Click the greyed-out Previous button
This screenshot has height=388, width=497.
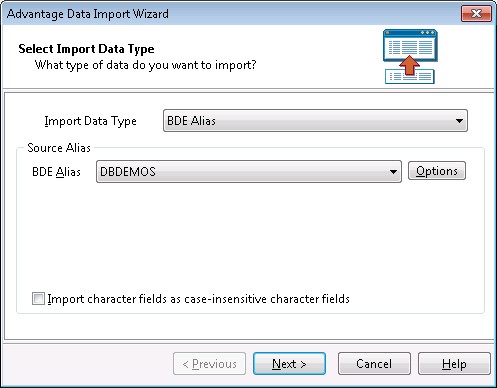point(209,364)
